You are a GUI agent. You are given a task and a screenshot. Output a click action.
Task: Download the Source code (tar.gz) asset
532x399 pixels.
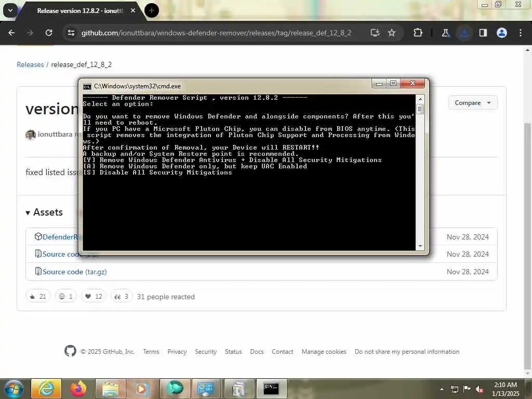(x=74, y=272)
